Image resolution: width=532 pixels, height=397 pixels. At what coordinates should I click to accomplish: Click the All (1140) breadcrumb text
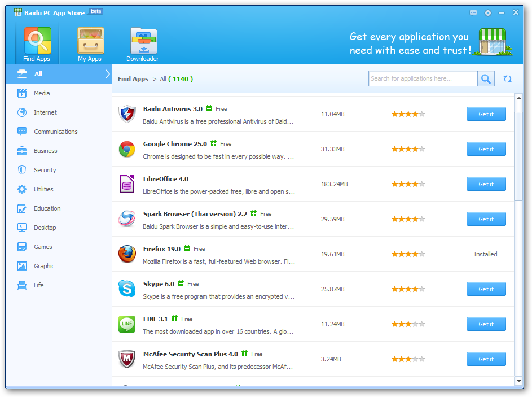click(177, 79)
